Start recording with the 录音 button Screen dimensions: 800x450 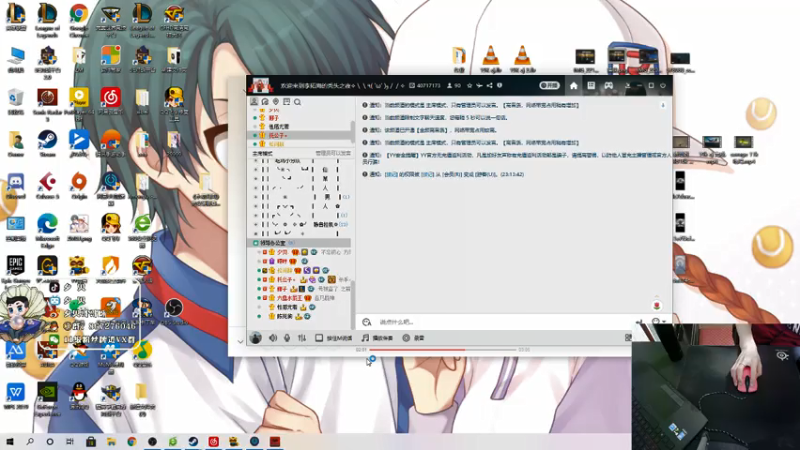pyautogui.click(x=414, y=338)
